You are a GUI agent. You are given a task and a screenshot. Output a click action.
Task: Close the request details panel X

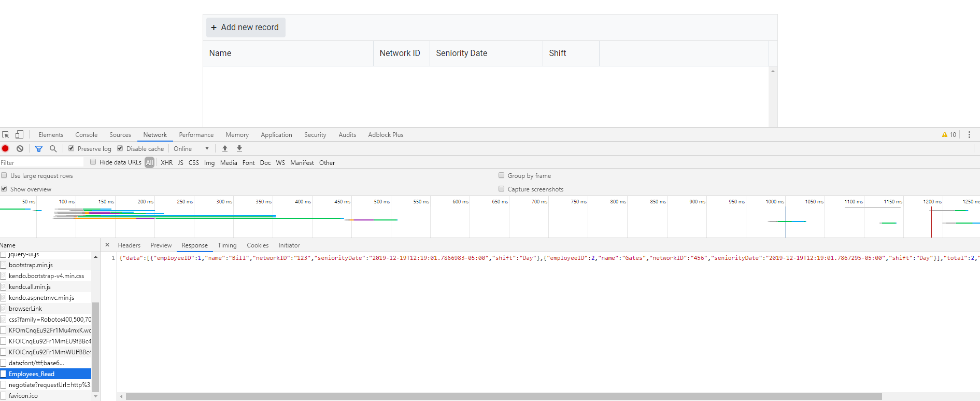pos(107,245)
